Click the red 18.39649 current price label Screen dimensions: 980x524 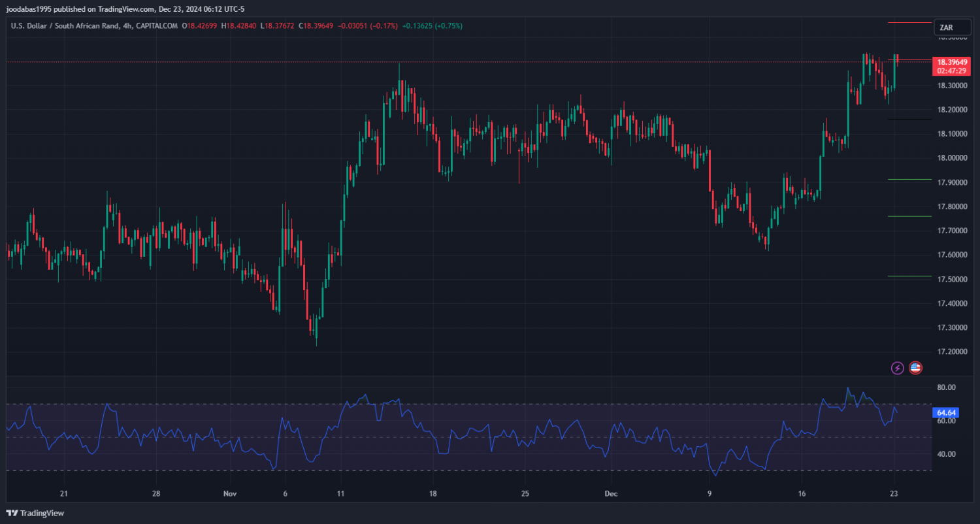pos(951,61)
